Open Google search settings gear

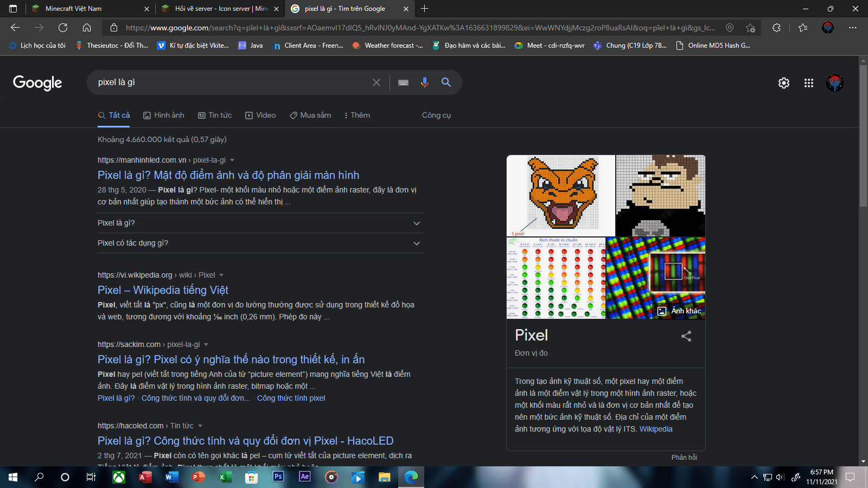(784, 83)
